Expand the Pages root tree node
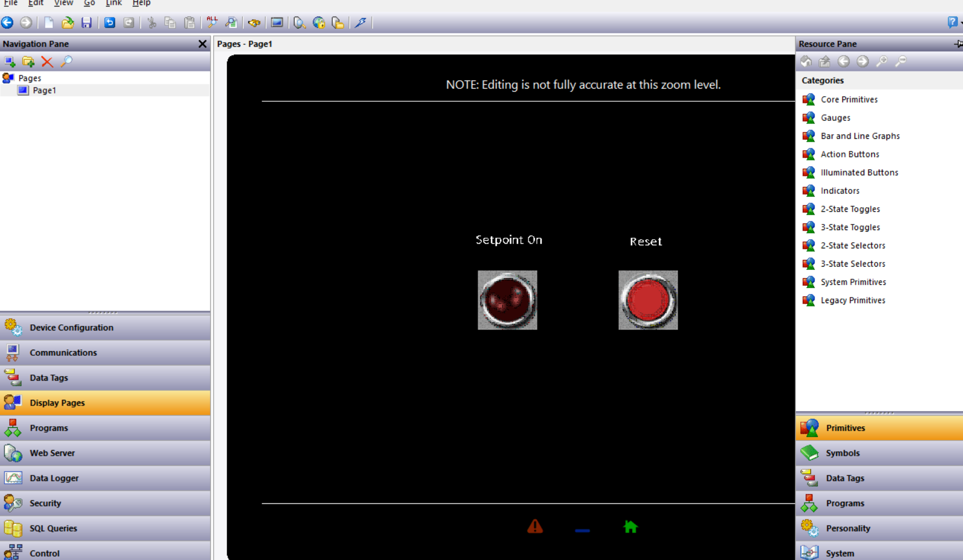963x560 pixels. (x=9, y=78)
